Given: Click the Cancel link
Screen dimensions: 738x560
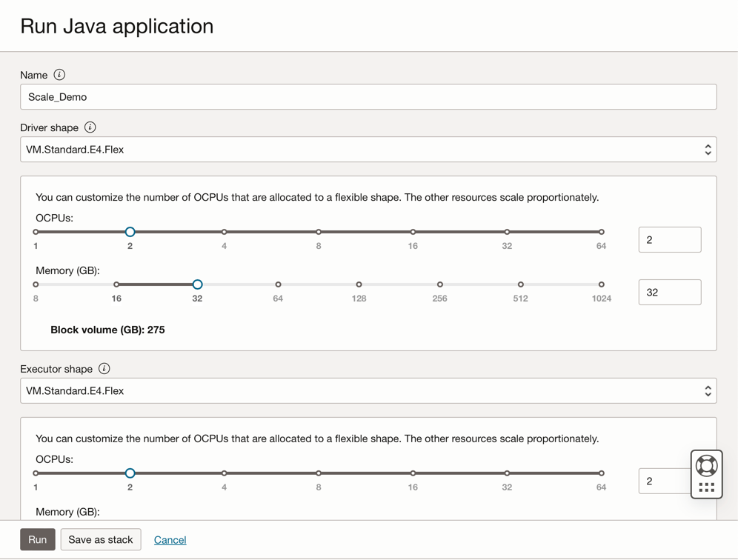Looking at the screenshot, I should [x=170, y=540].
